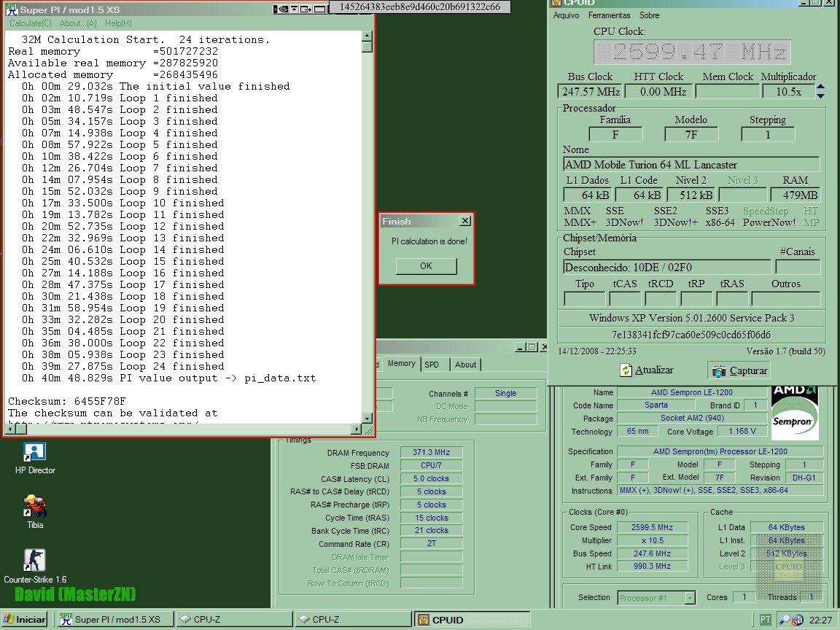This screenshot has width=840, height=630.
Task: Click the blank rectangle icon beside the arrow icon
Action: [x=320, y=9]
